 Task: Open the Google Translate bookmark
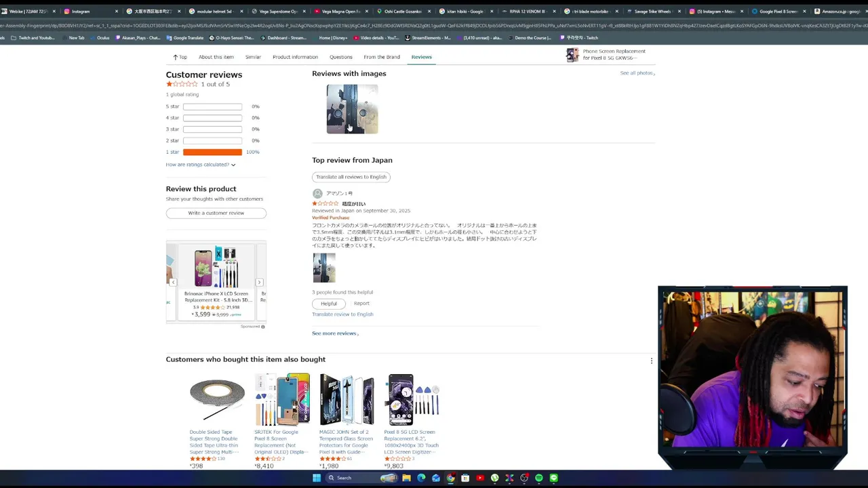point(184,38)
